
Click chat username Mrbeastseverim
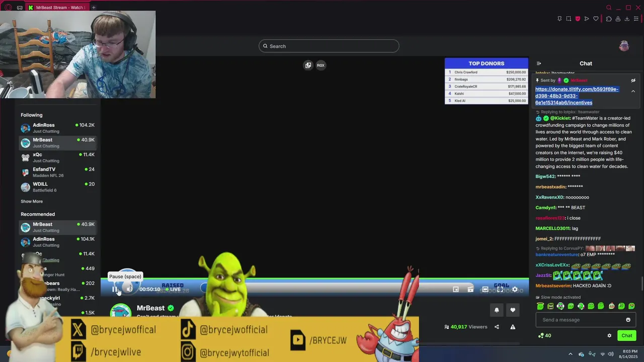553,286
